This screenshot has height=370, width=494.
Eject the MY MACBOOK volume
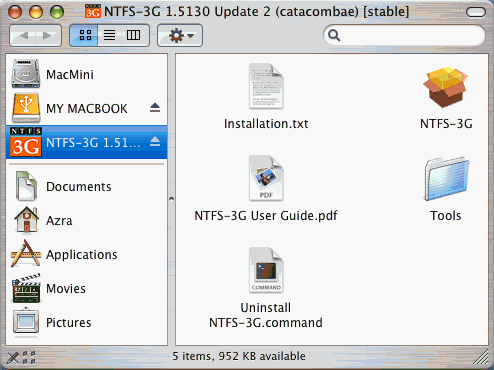point(155,108)
